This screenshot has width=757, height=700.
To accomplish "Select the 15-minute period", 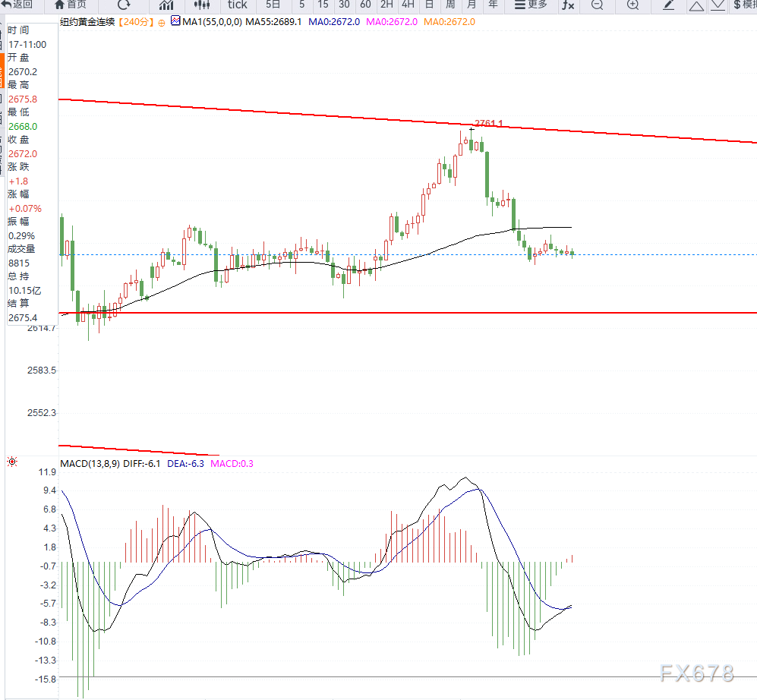I will pos(323,5).
